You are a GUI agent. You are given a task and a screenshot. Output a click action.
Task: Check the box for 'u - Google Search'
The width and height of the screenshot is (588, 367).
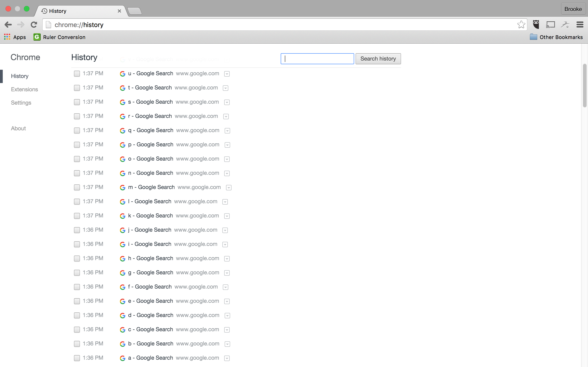[x=77, y=74]
